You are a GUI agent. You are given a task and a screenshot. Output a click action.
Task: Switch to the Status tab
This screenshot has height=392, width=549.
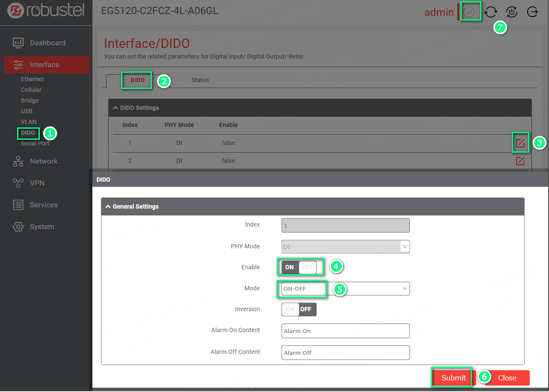click(200, 80)
